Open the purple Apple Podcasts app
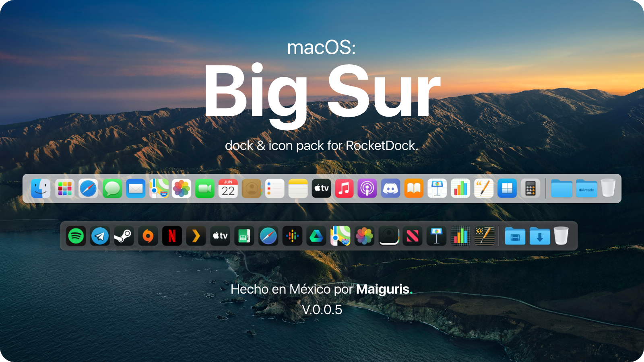This screenshot has width=644, height=362. [367, 188]
